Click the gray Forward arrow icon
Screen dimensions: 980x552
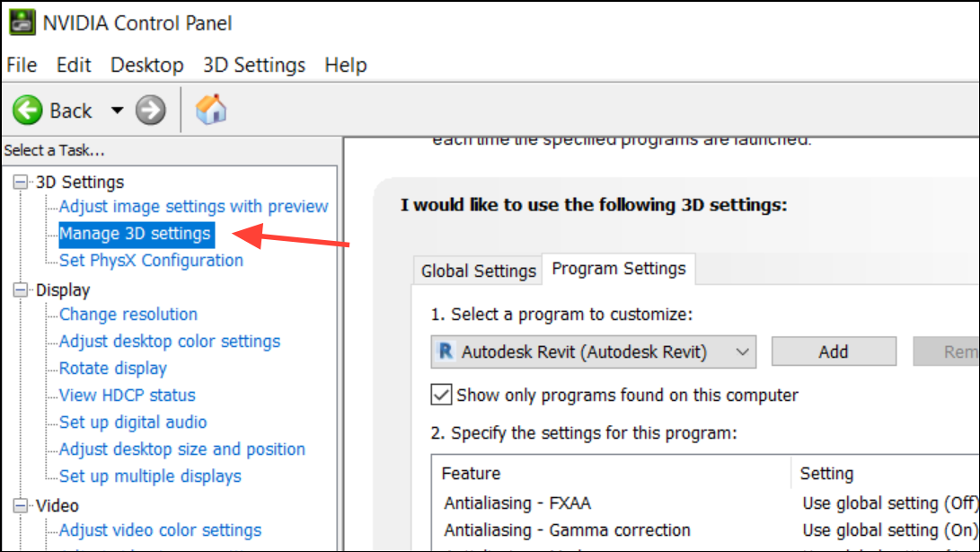tap(151, 111)
